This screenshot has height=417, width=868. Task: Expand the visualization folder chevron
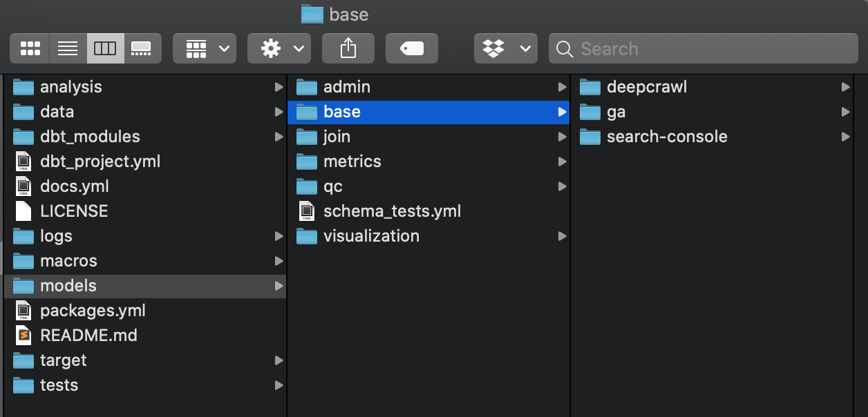tap(562, 236)
